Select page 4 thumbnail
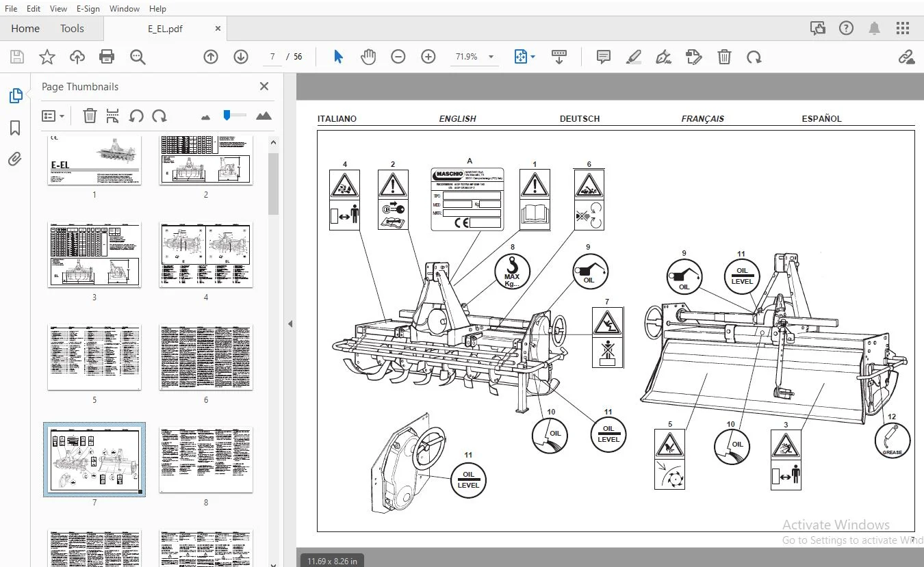Viewport: 924px width, 567px height. [x=206, y=255]
